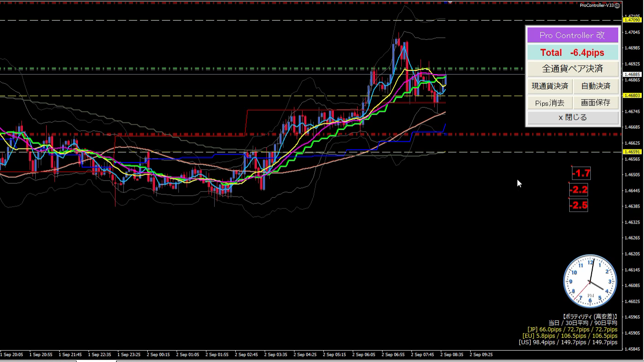Click the 2 Sep 09:25 time label
Viewport: 644px width, 362px height.
[481, 355]
